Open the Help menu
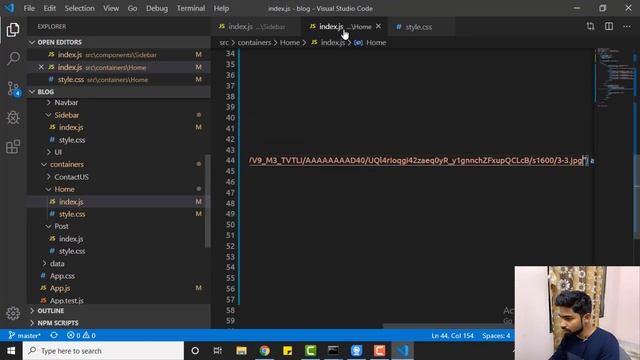Viewport: 640px width, 360px height. pyautogui.click(x=221, y=8)
